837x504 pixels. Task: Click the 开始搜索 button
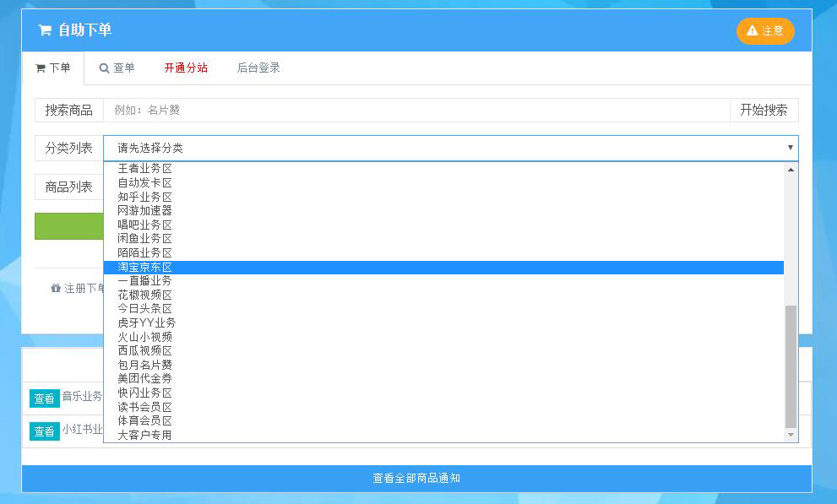click(x=764, y=110)
